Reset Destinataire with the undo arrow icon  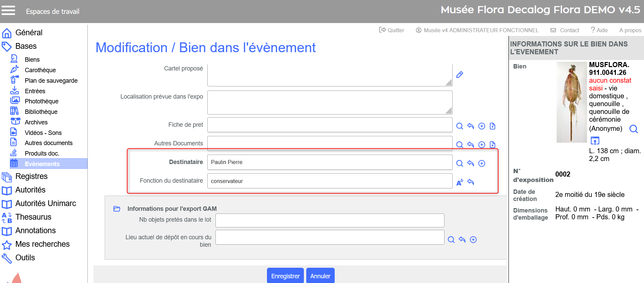[x=471, y=163]
